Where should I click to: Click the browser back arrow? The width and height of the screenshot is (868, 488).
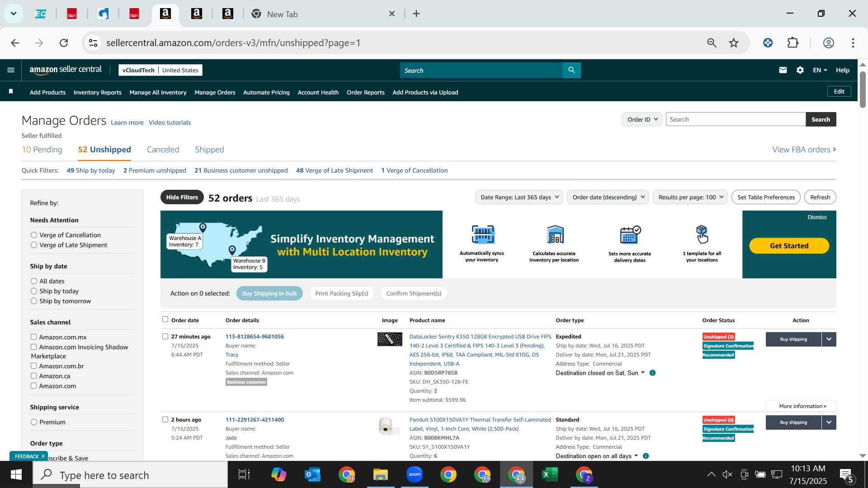(x=15, y=43)
